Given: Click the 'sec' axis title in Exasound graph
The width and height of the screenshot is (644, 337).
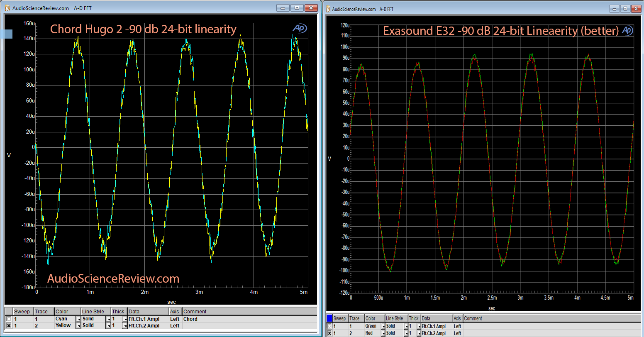Looking at the screenshot, I should (492, 308).
